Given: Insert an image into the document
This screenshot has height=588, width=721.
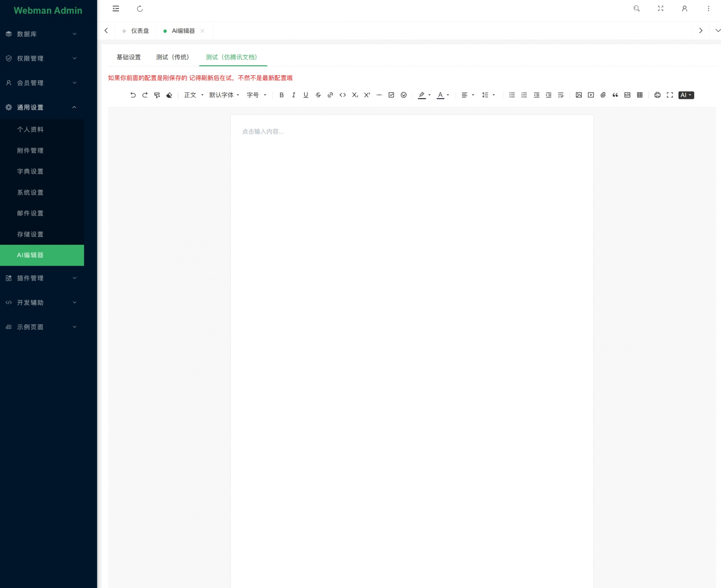Looking at the screenshot, I should coord(579,95).
